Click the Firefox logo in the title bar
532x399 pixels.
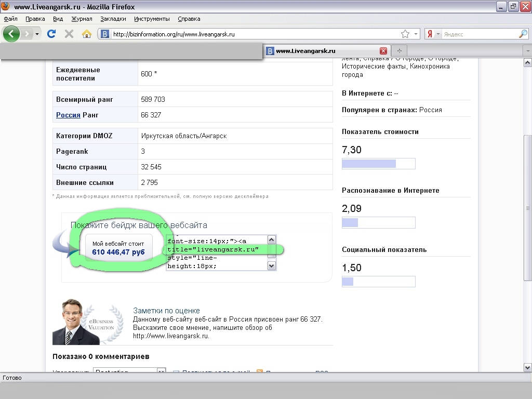point(5,6)
